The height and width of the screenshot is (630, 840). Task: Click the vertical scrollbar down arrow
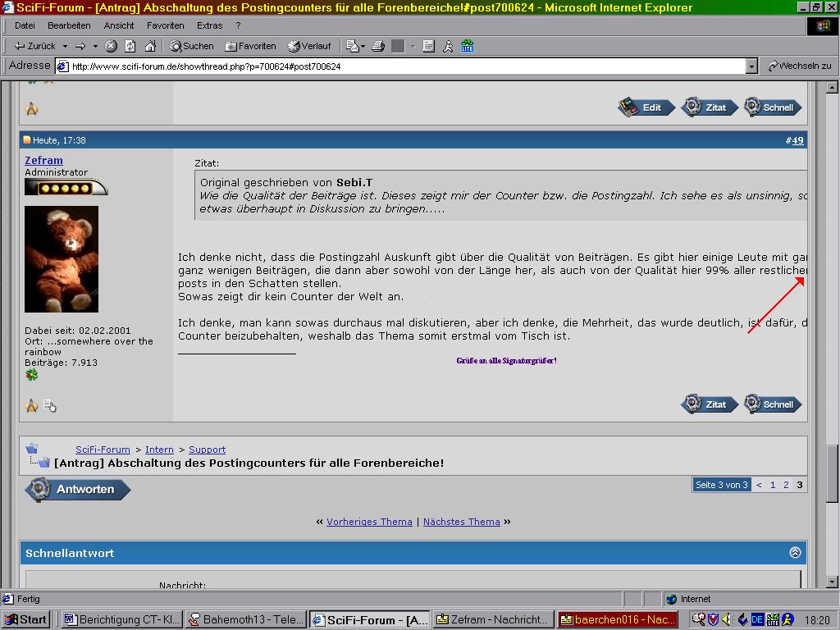pyautogui.click(x=832, y=582)
